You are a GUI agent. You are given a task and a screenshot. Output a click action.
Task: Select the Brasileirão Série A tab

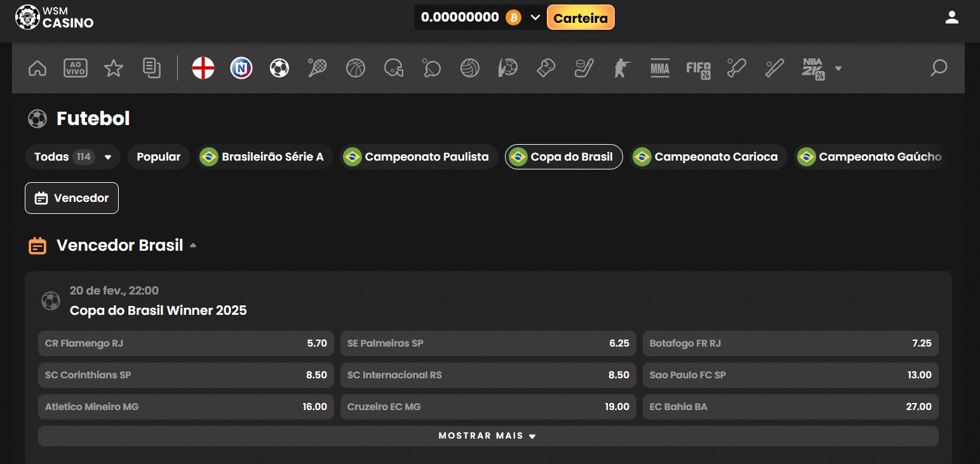(x=265, y=157)
